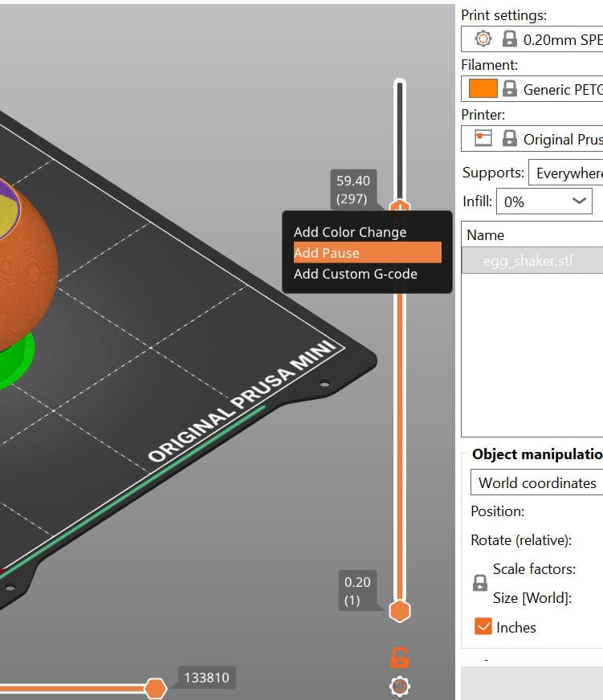Click the lock icon beside Generic PETG filament
This screenshot has height=700, width=603.
[x=509, y=88]
